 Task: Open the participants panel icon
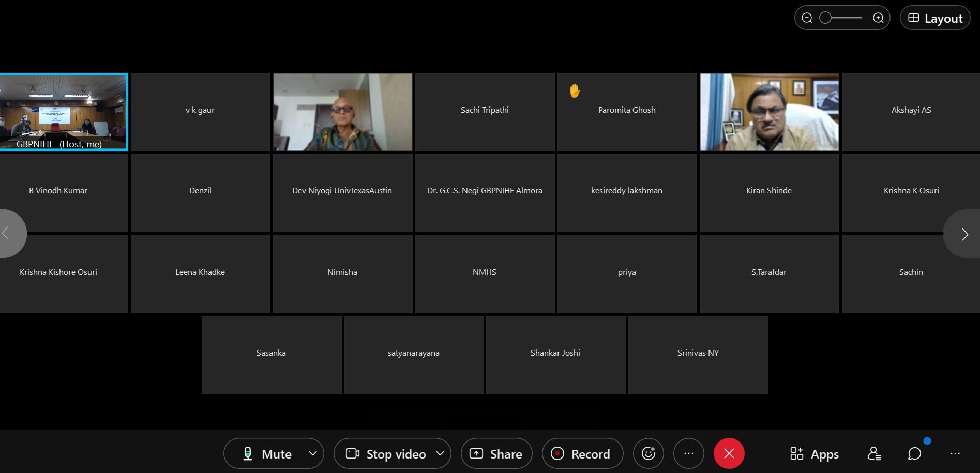874,453
